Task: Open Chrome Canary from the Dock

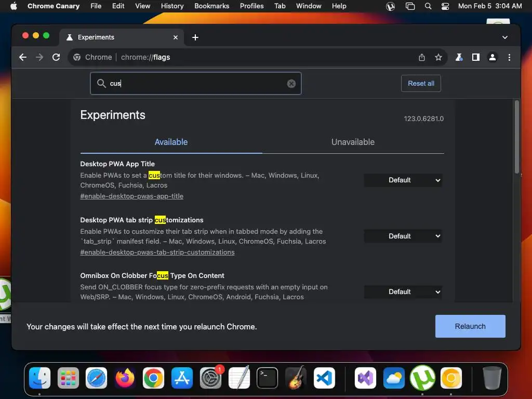Action: click(x=451, y=378)
